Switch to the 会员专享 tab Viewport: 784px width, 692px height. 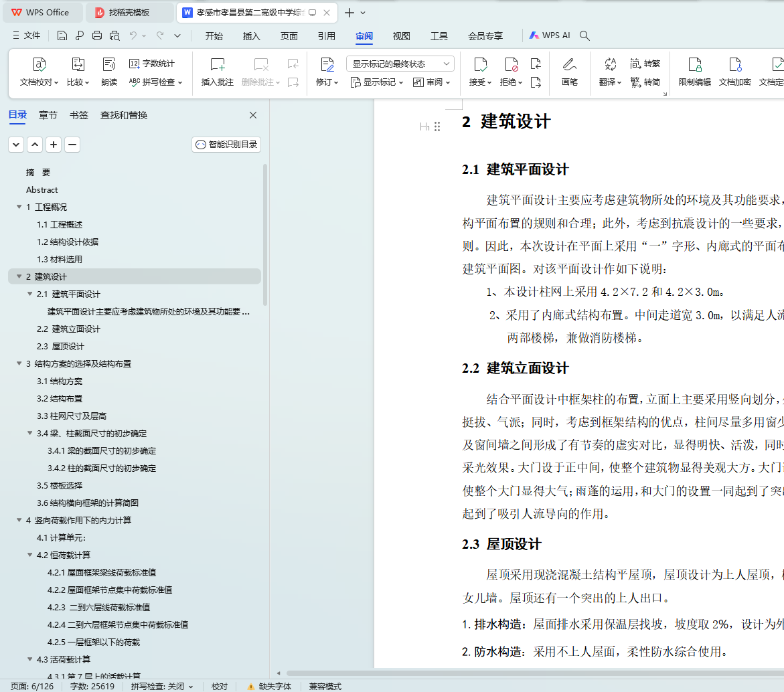[485, 36]
